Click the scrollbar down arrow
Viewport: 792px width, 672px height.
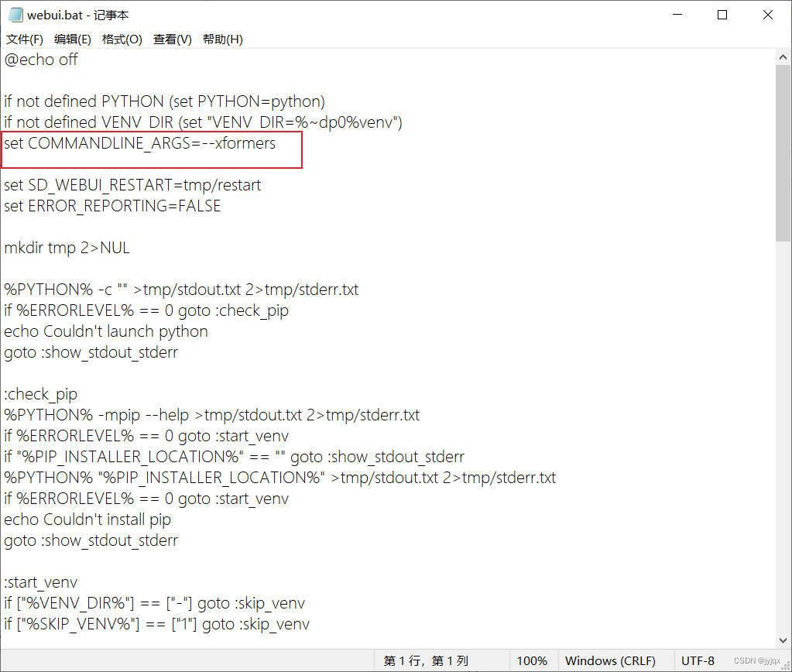(x=783, y=641)
